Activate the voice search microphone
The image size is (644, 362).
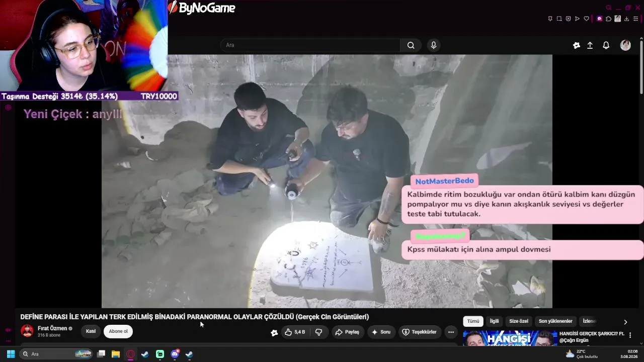pyautogui.click(x=434, y=45)
